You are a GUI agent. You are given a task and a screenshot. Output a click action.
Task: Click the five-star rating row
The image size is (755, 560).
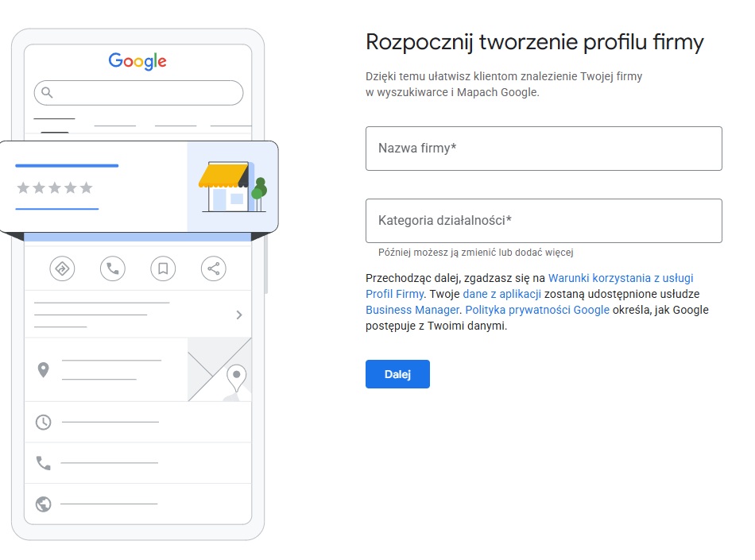(54, 187)
